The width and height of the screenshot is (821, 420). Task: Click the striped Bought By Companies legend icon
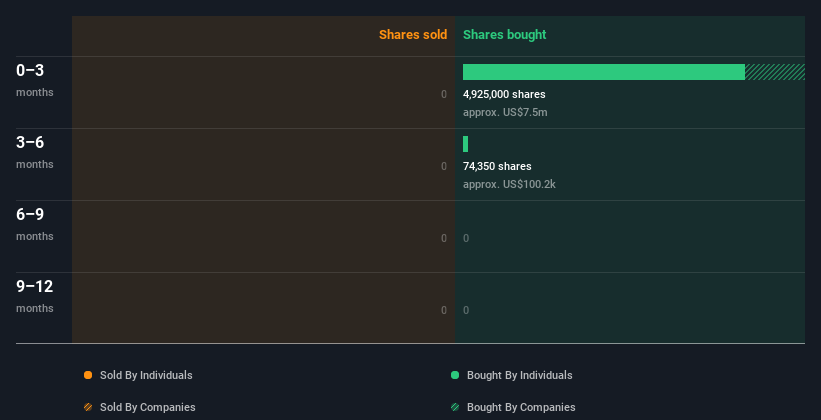(455, 407)
